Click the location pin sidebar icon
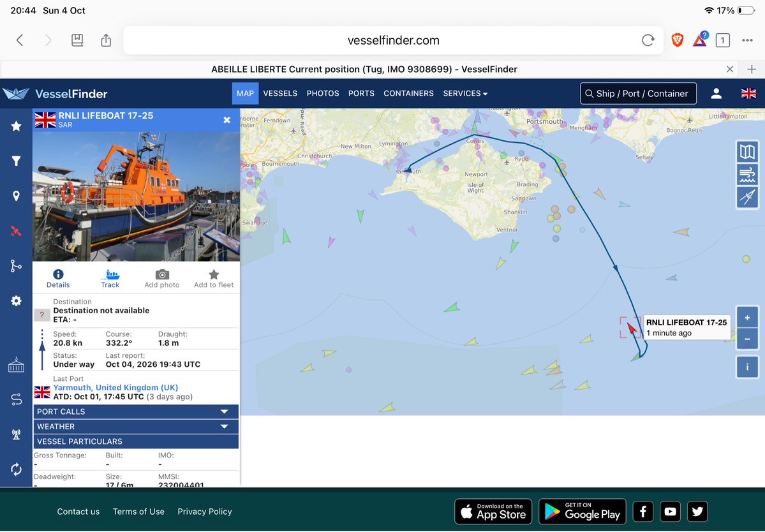Viewport: 765px width, 532px height. pos(16,196)
